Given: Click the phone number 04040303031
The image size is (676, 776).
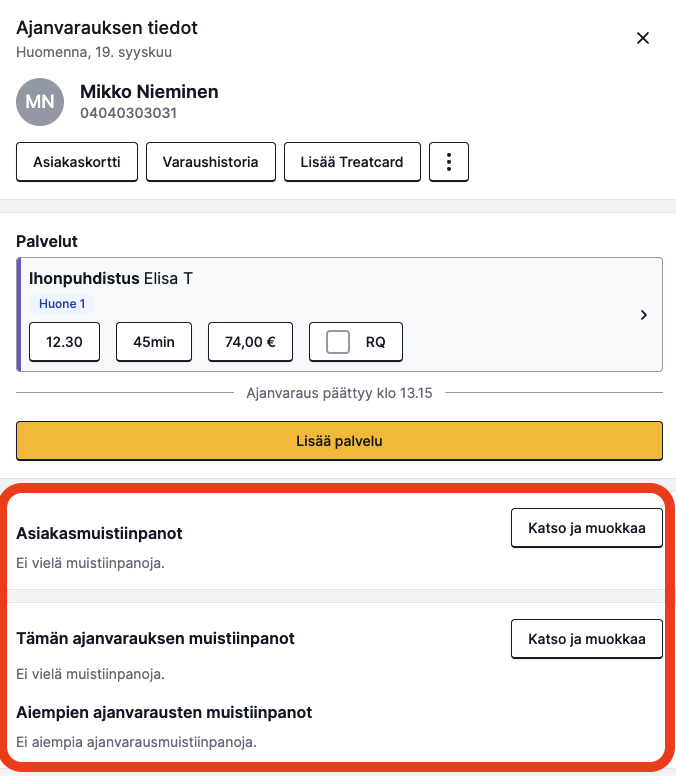Looking at the screenshot, I should [129, 113].
